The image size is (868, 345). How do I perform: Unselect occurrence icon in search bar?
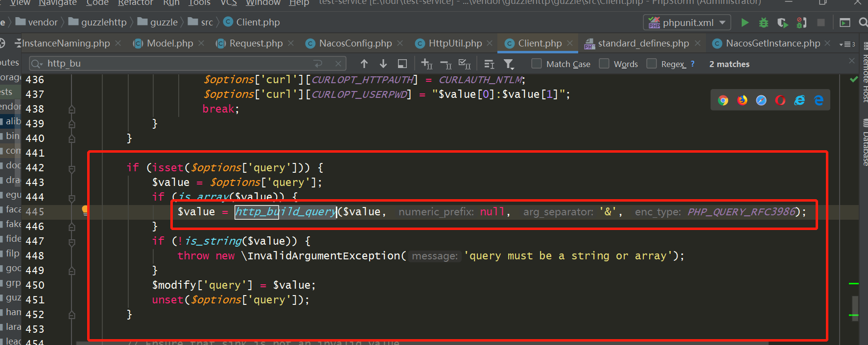click(x=446, y=64)
